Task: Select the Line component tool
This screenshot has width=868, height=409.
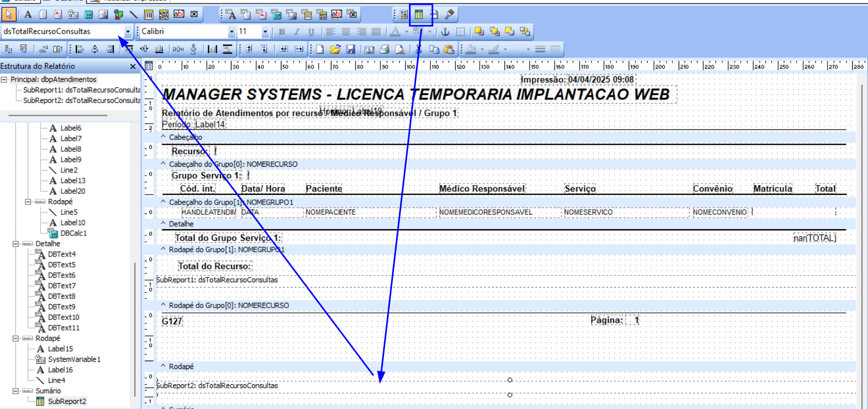Action: tap(134, 14)
